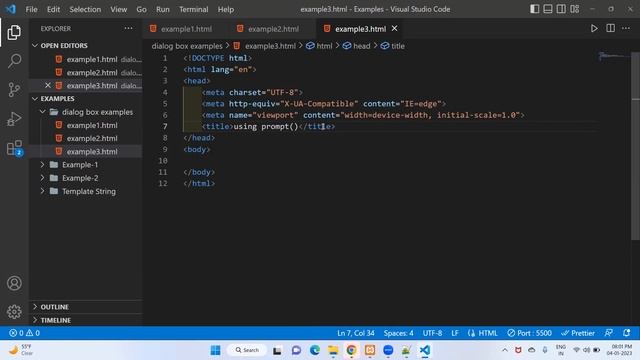Expand the Example-1 folder
640x360 pixels.
42,164
